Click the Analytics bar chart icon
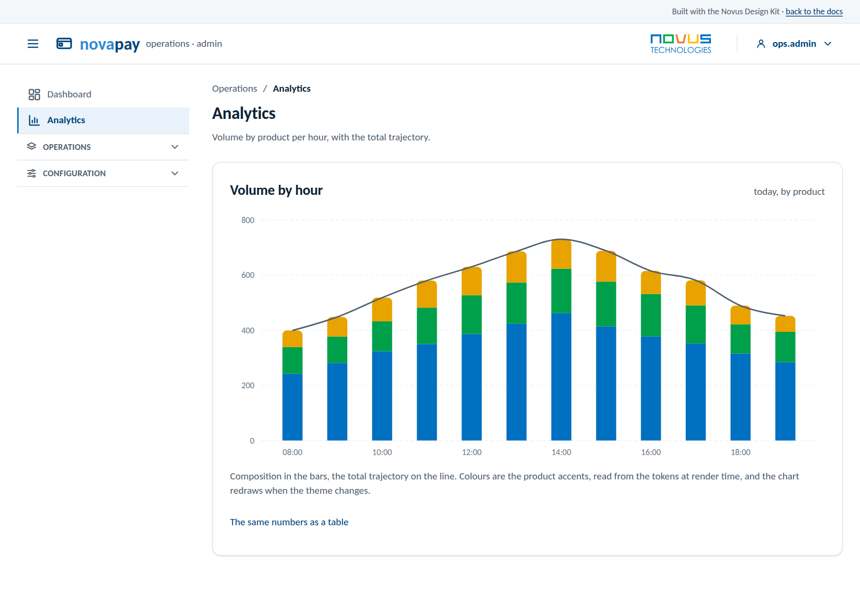This screenshot has width=860, height=616. 34,120
